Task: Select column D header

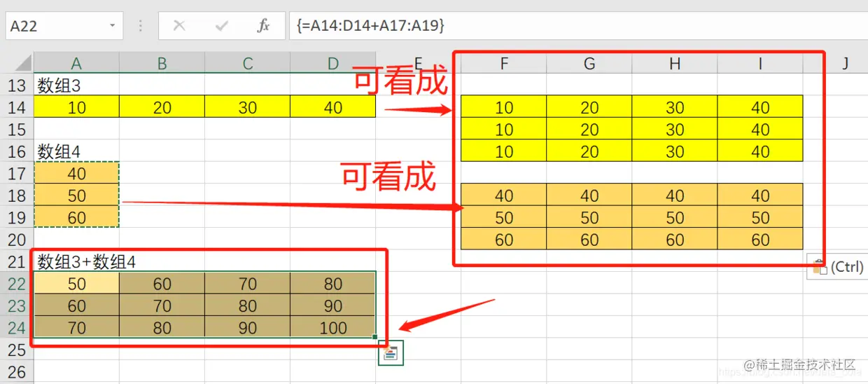Action: click(333, 64)
